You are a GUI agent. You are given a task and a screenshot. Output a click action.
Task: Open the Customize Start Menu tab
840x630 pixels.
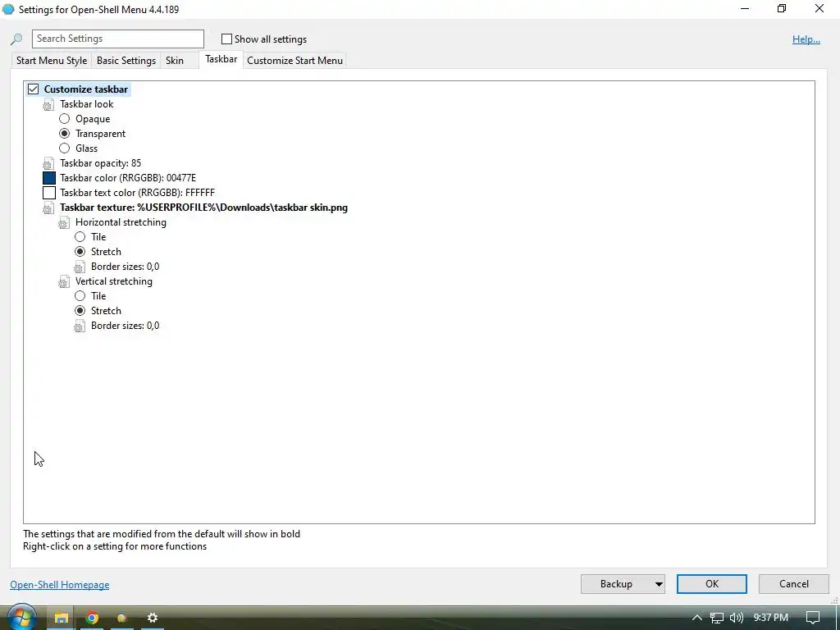pos(294,61)
